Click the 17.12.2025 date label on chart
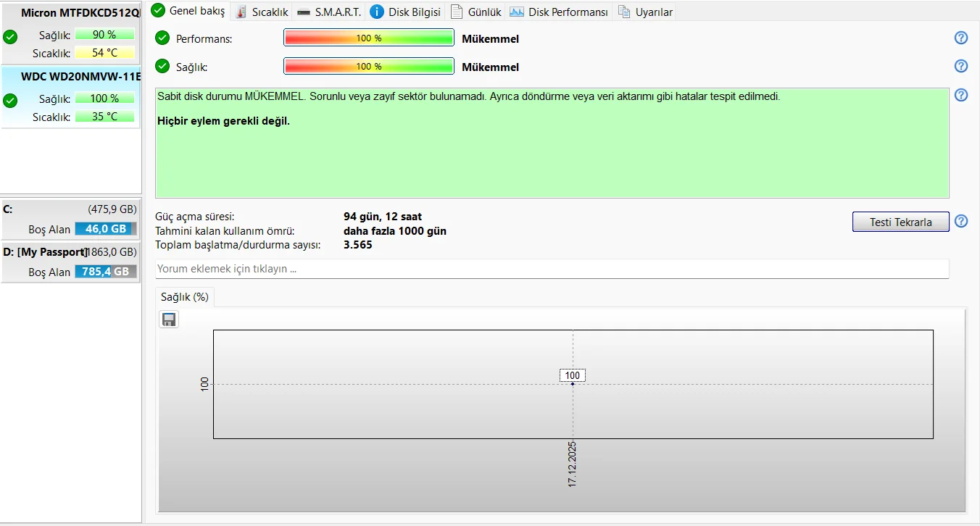Screen dimensions: 980x526 pos(573,464)
